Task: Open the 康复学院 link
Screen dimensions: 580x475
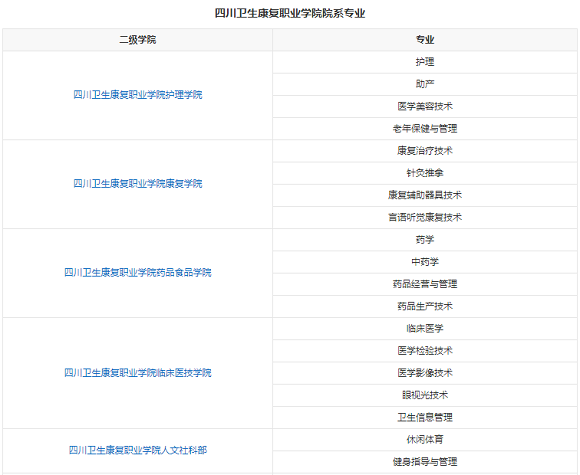Action: coord(138,184)
